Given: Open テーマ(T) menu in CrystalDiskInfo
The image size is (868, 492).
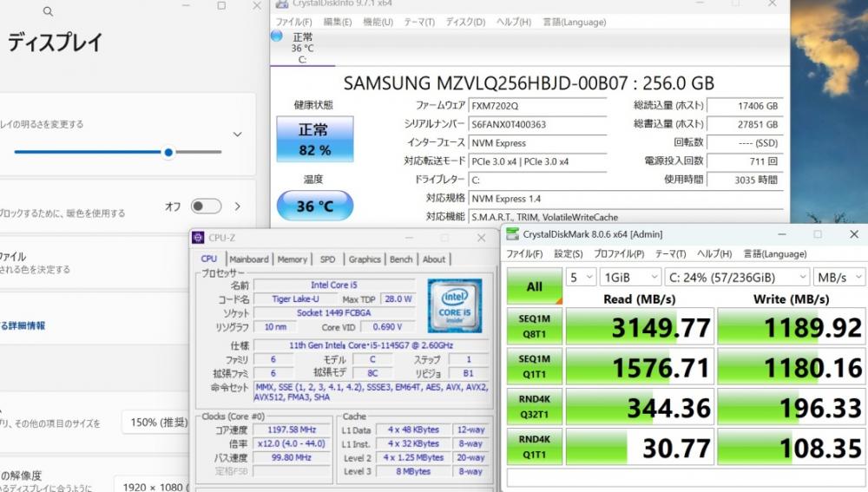Looking at the screenshot, I should (419, 23).
